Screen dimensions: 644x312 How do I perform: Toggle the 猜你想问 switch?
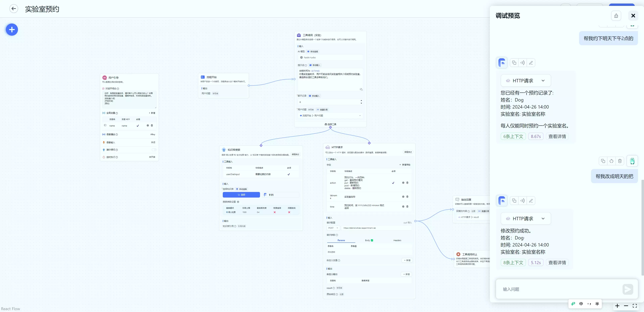tap(154, 150)
